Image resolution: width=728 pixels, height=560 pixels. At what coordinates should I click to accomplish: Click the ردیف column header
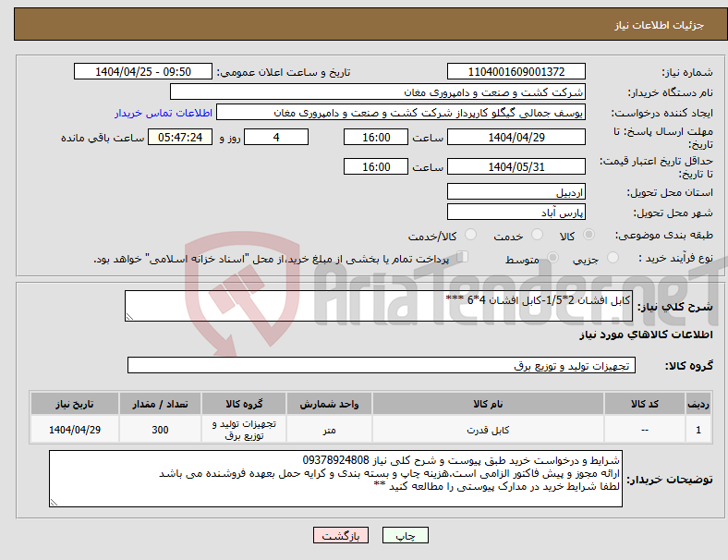click(x=698, y=404)
